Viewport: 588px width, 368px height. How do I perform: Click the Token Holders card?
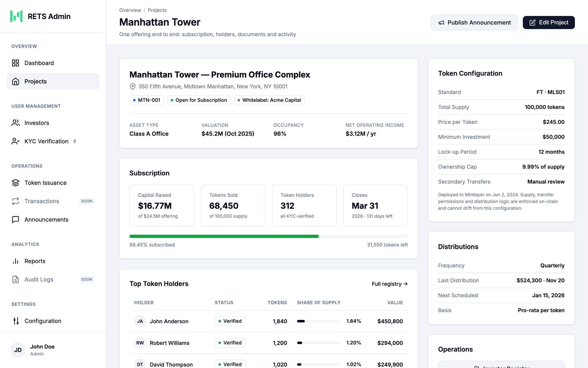pos(304,206)
